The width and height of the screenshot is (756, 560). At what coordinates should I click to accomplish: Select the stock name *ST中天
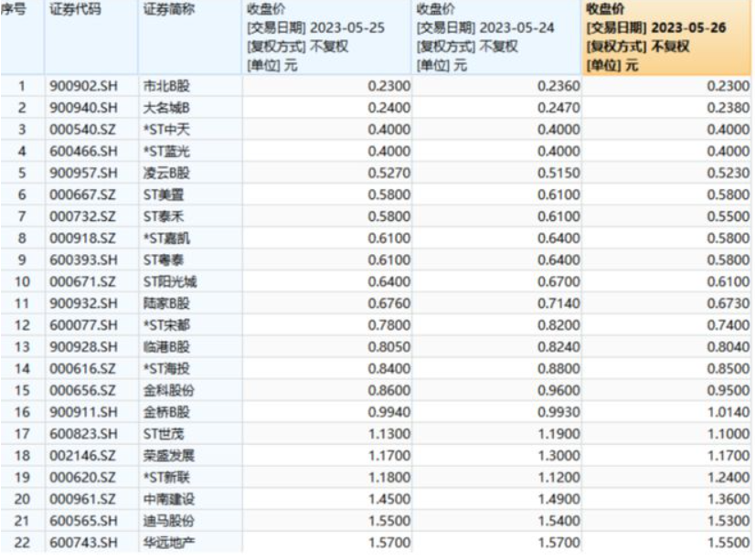click(x=166, y=130)
